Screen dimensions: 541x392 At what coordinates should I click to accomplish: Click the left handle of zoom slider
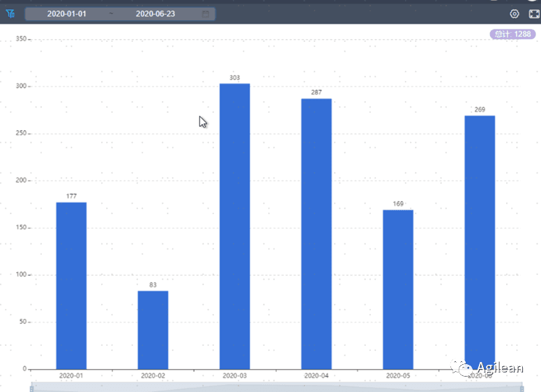(x=31, y=389)
